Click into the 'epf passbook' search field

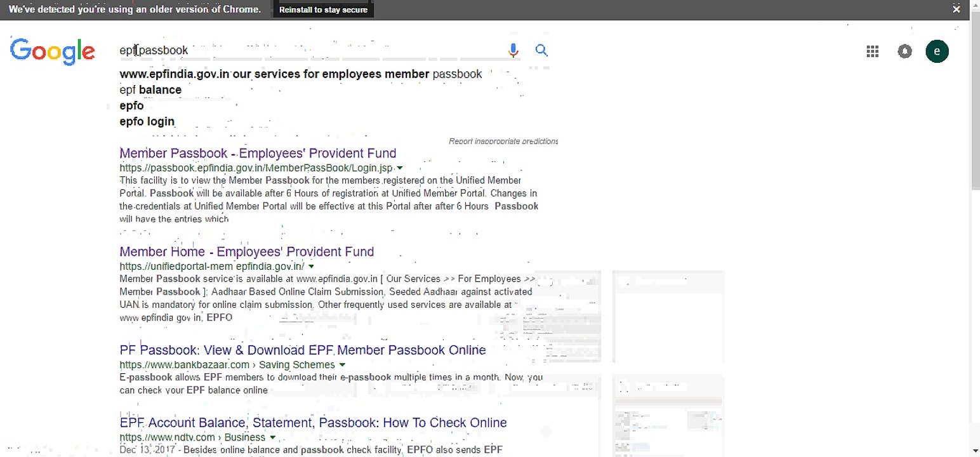pos(311,50)
